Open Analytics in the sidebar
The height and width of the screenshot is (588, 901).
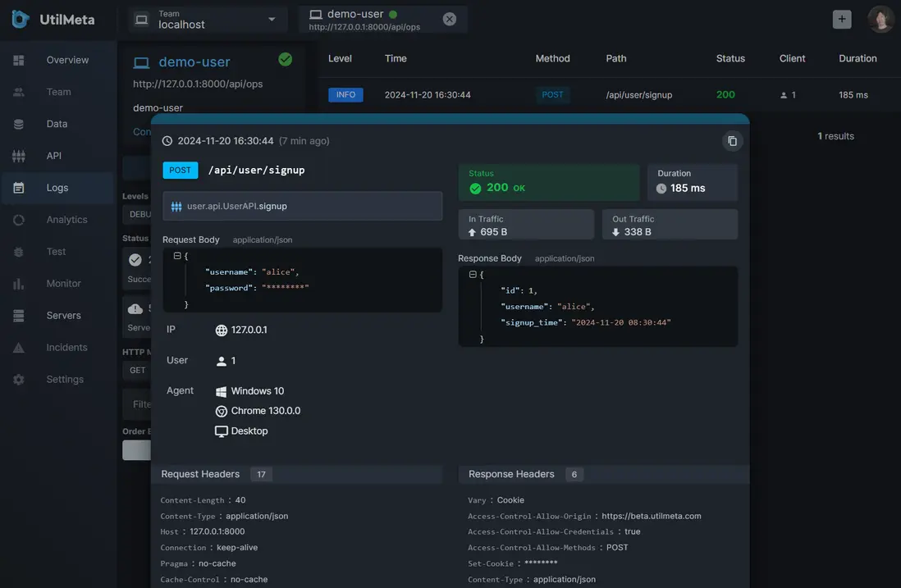click(x=66, y=220)
